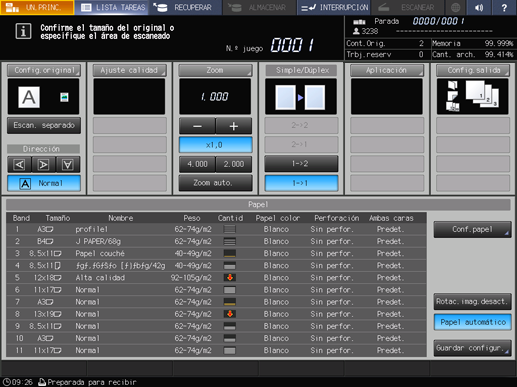The height and width of the screenshot is (387, 517).
Task: Select Normal direction toggle
Action: click(x=44, y=183)
